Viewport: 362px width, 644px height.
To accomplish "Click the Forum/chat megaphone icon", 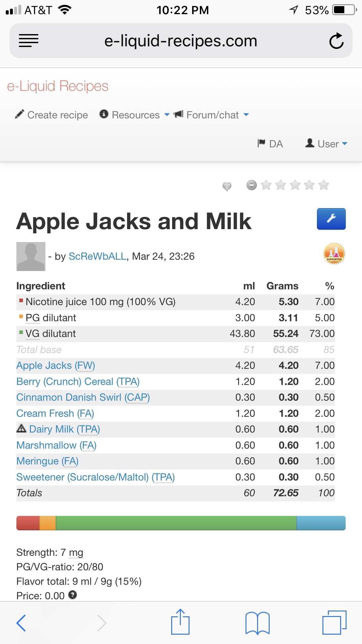I will pos(179,114).
